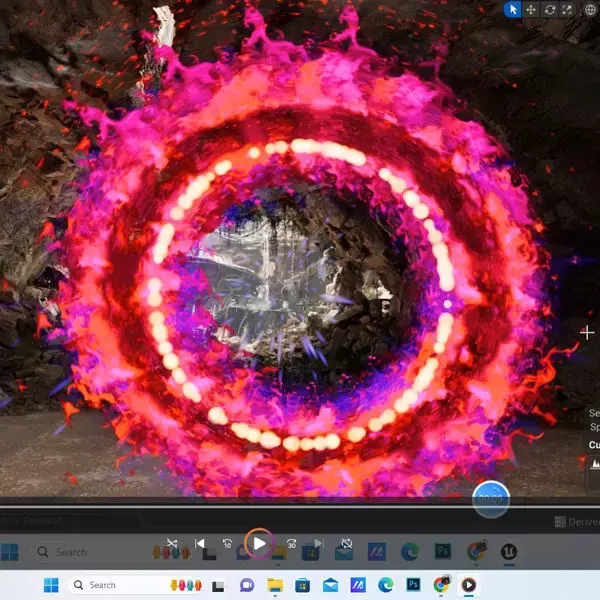
Task: Launch Microsoft Edge from the taskbar
Action: (386, 585)
